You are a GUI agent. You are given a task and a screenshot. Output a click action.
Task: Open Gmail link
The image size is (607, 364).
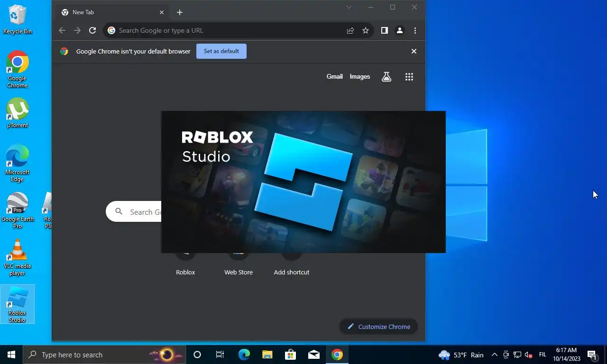click(x=335, y=77)
